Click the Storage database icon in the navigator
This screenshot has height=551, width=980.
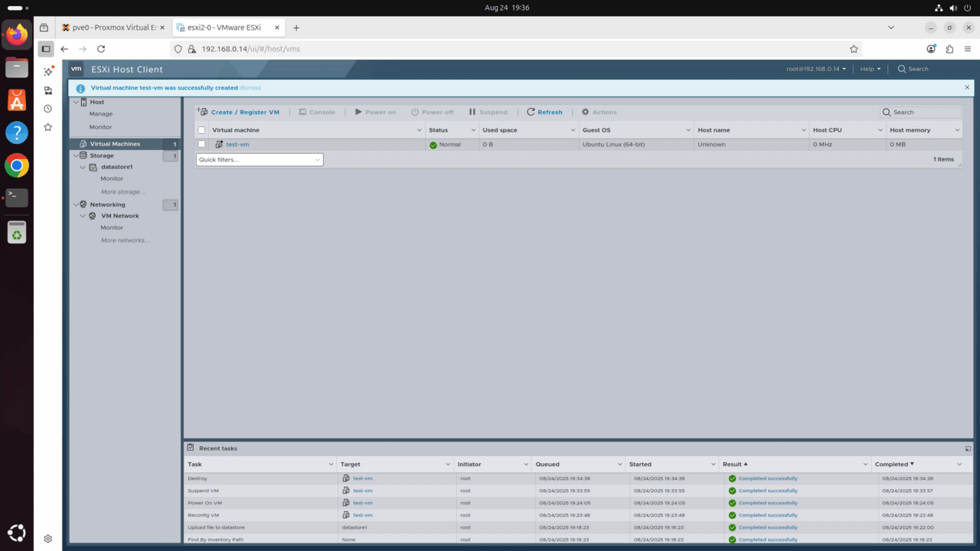tap(83, 155)
